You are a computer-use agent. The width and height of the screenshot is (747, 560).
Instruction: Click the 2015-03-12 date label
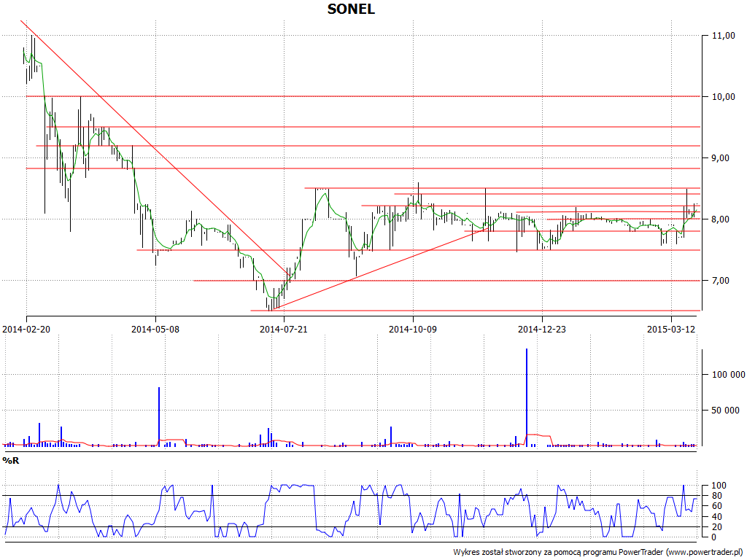(x=671, y=329)
